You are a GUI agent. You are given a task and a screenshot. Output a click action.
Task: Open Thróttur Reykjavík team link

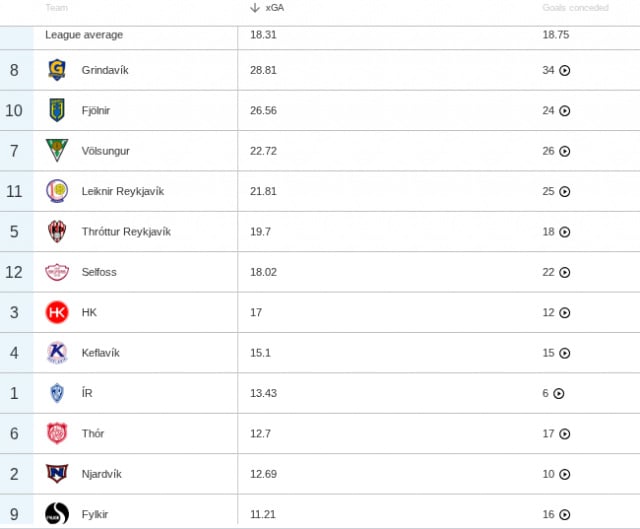click(x=126, y=231)
